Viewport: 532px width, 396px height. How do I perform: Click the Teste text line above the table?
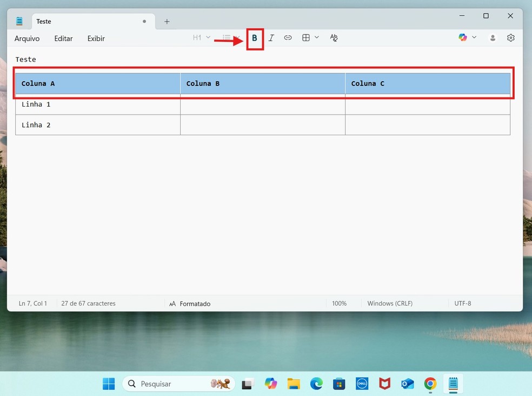coord(26,60)
